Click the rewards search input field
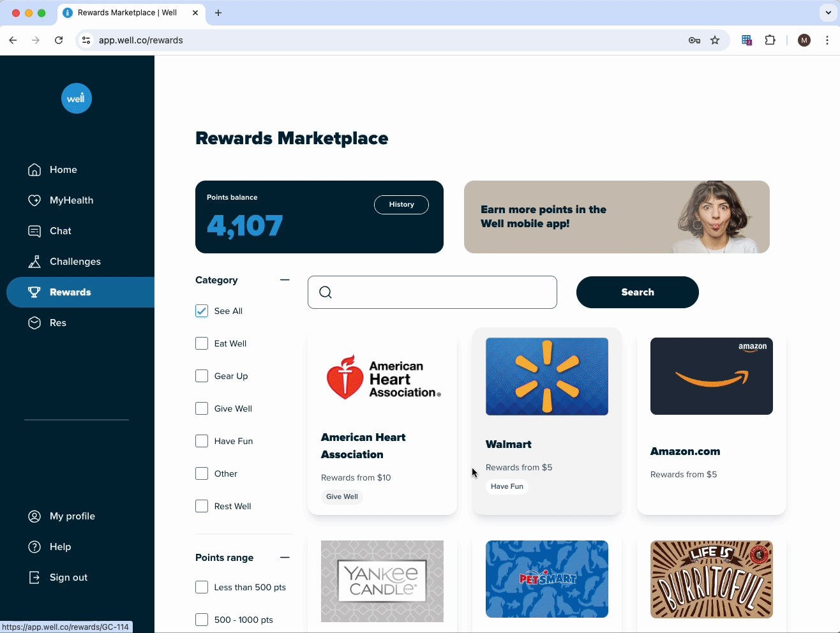This screenshot has height=633, width=840. pos(432,292)
